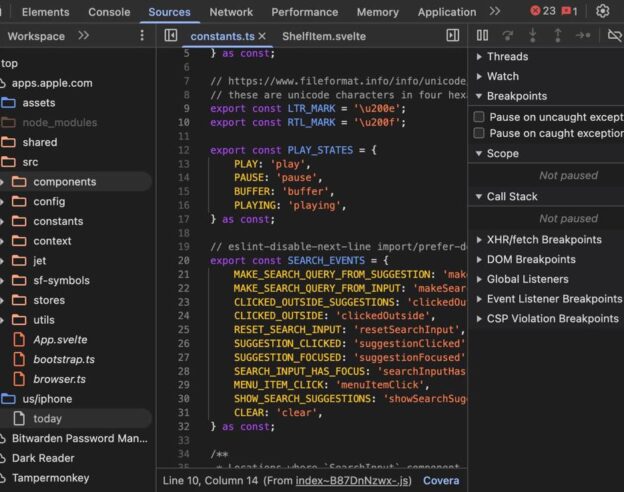Open browser.ts file
Viewport: 624px width, 492px height.
tap(59, 379)
